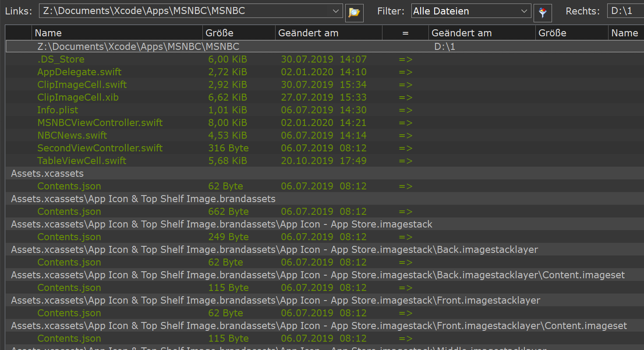Click the 316 Byte size value

pyautogui.click(x=228, y=148)
